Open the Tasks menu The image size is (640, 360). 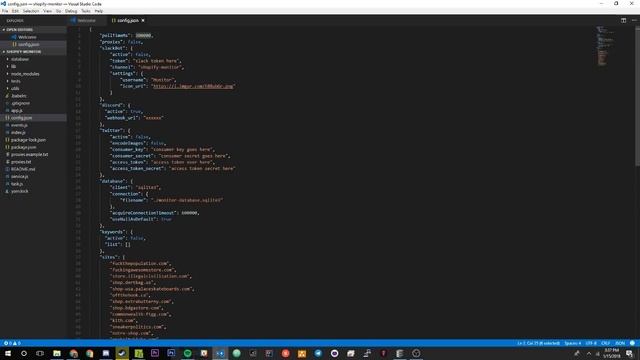click(x=86, y=11)
